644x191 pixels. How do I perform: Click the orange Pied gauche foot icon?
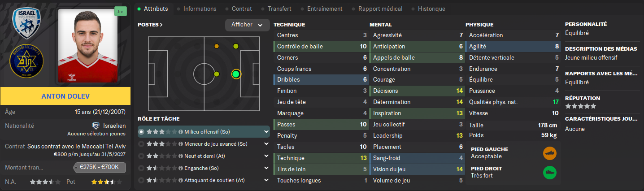pyautogui.click(x=549, y=153)
